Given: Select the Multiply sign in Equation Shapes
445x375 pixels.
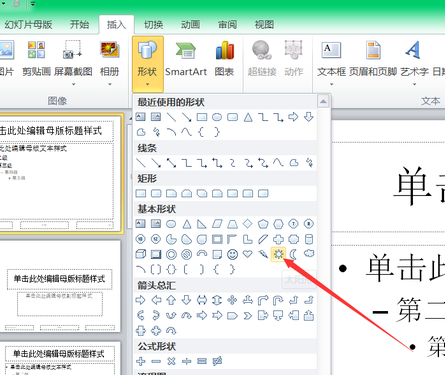Looking at the screenshot, I should click(x=171, y=361).
